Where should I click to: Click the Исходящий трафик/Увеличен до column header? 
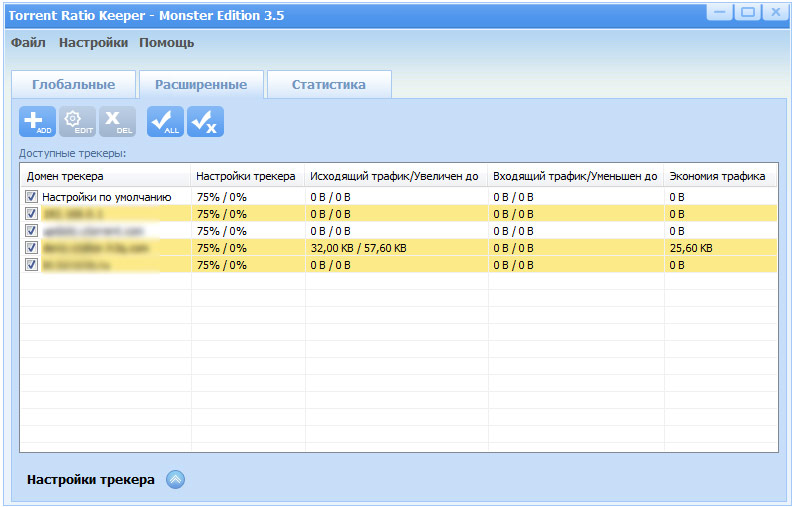(x=395, y=176)
